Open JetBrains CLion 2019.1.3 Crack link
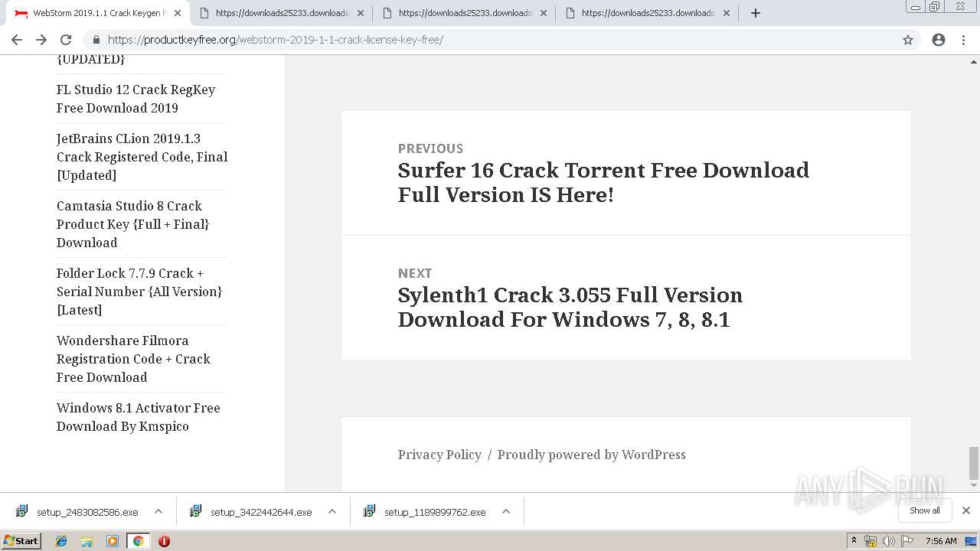This screenshot has width=980, height=551. coord(142,157)
